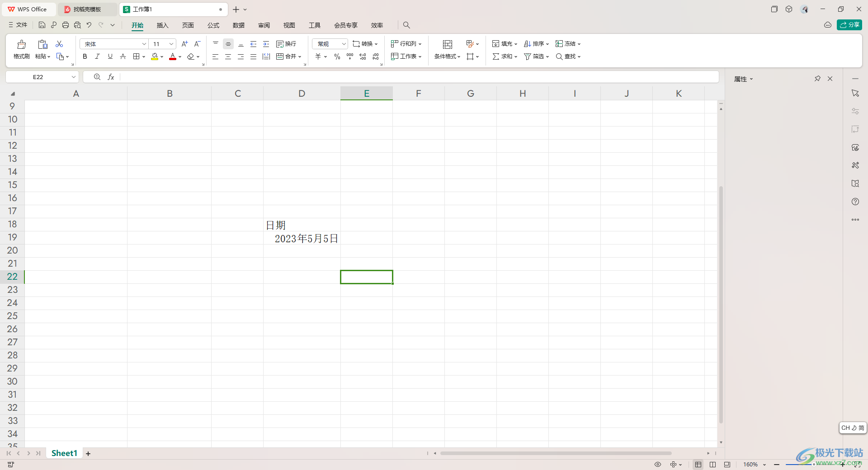Click the Print icon in quick toolbar
The width and height of the screenshot is (868, 470).
pos(66,25)
